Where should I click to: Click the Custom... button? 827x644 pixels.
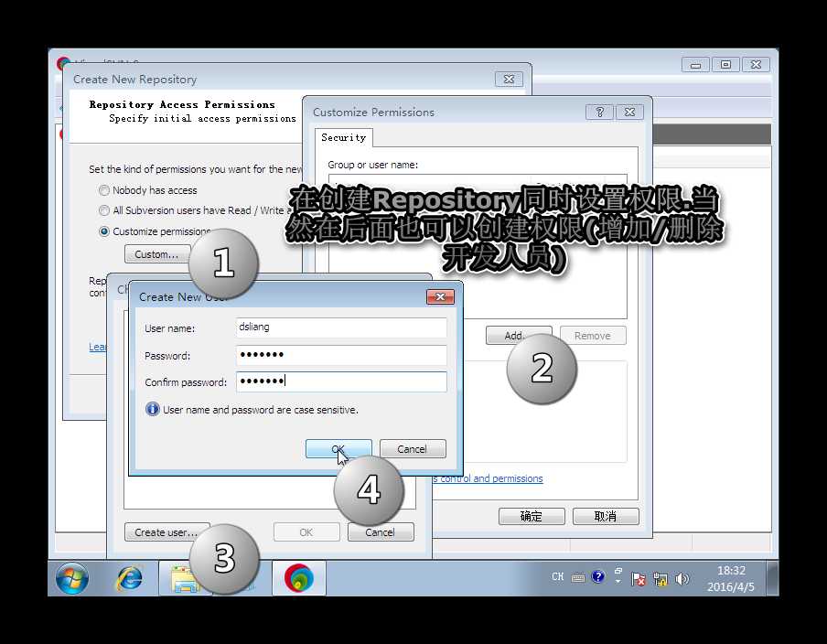pyautogui.click(x=157, y=254)
